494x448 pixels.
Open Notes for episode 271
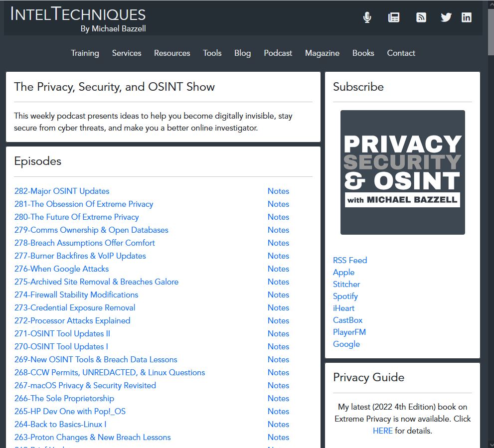point(278,334)
